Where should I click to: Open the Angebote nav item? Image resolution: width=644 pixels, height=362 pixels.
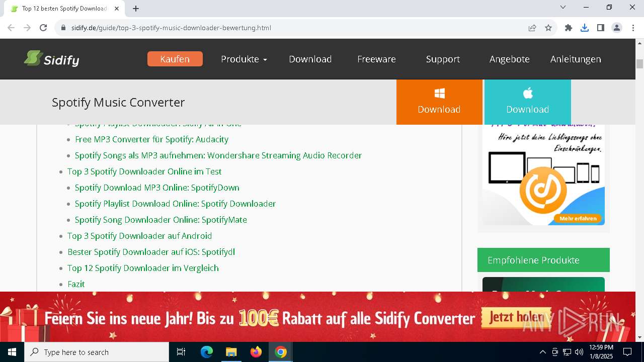510,59
